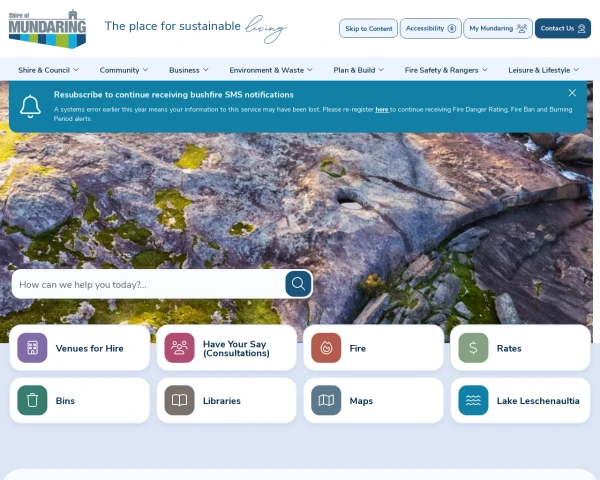Click the Fire flame icon

point(326,348)
